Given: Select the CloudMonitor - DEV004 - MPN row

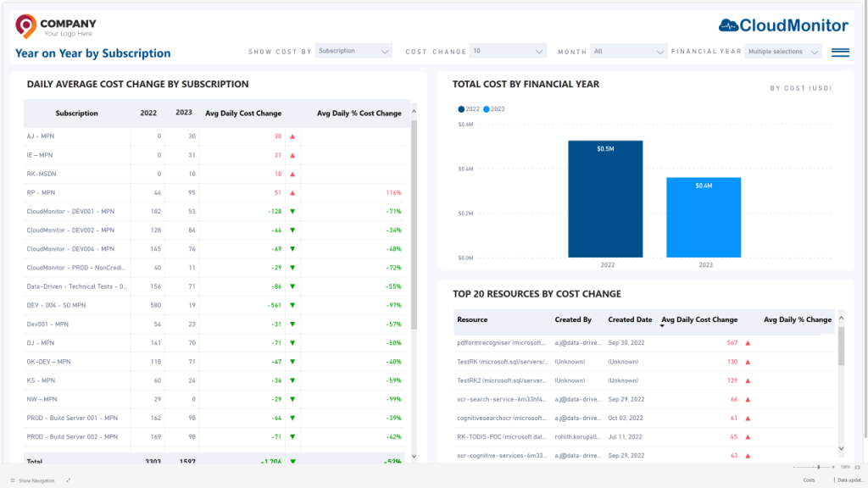Looking at the screenshot, I should coord(214,249).
